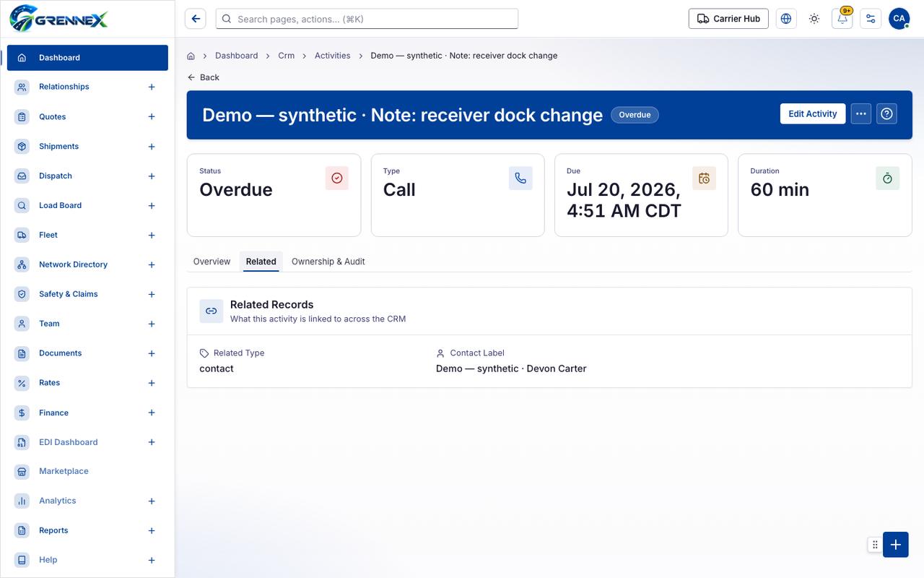The width and height of the screenshot is (924, 578).
Task: Open the settings sliders icon in header
Action: [871, 19]
